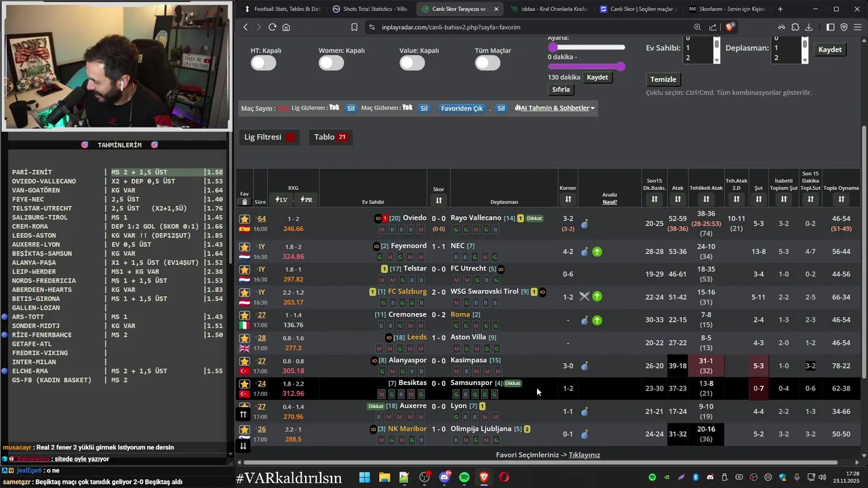Open browser extensions puzzle icon
868x488 pixels.
pos(795,27)
